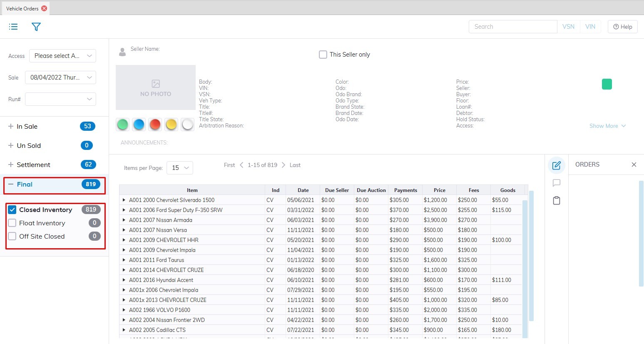The height and width of the screenshot is (344, 644).
Task: Select the red light color circle
Action: point(155,124)
